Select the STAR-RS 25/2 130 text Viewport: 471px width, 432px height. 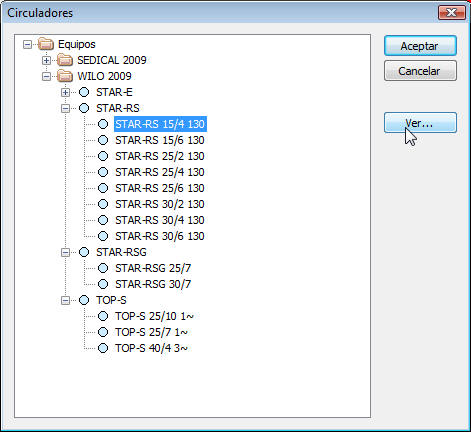160,156
